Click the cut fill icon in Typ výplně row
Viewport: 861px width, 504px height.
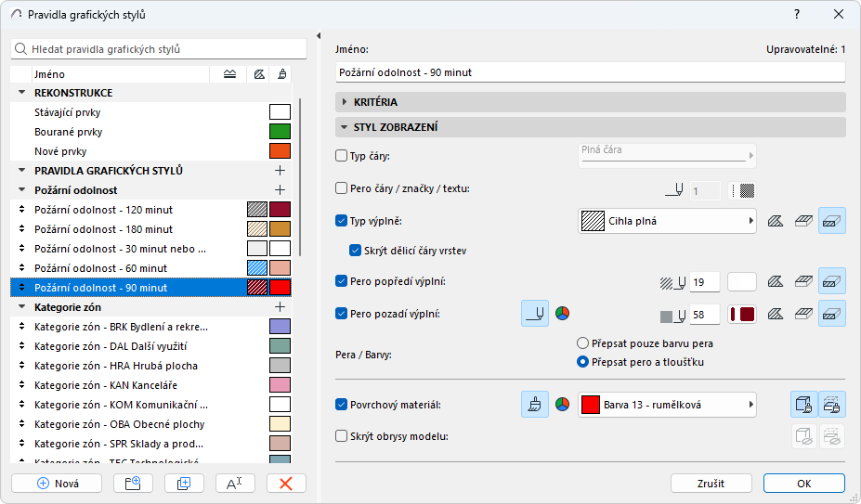(x=776, y=221)
